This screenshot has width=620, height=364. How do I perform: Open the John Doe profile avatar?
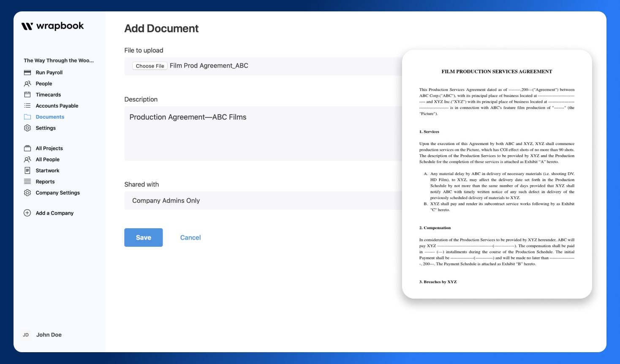click(x=26, y=334)
